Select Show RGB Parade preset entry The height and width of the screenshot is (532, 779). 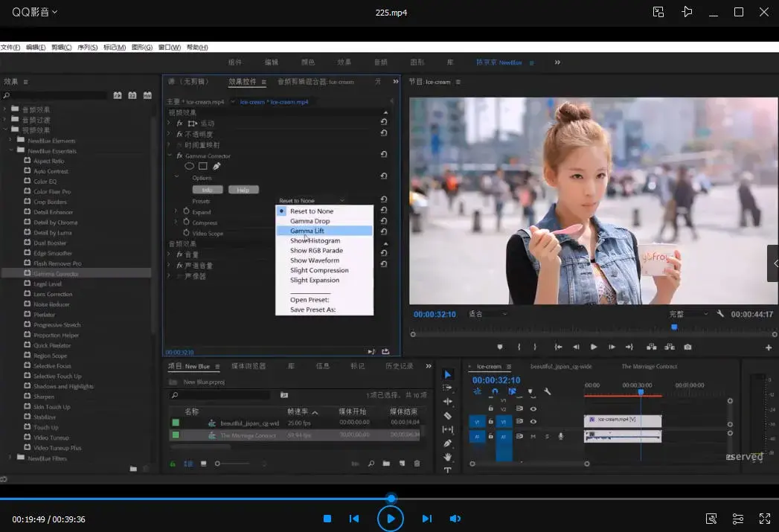coord(316,251)
